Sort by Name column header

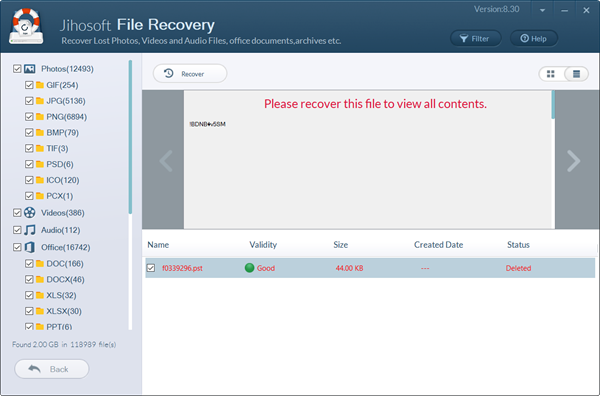tap(158, 245)
